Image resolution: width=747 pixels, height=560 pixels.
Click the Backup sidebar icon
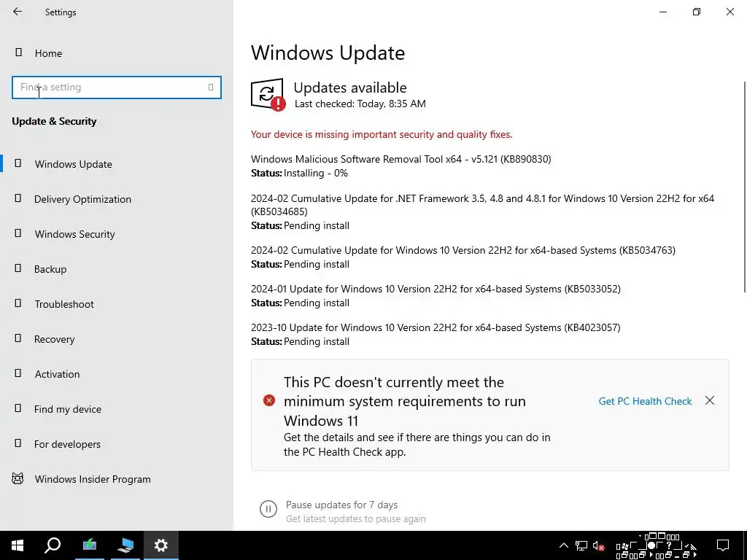coord(18,268)
